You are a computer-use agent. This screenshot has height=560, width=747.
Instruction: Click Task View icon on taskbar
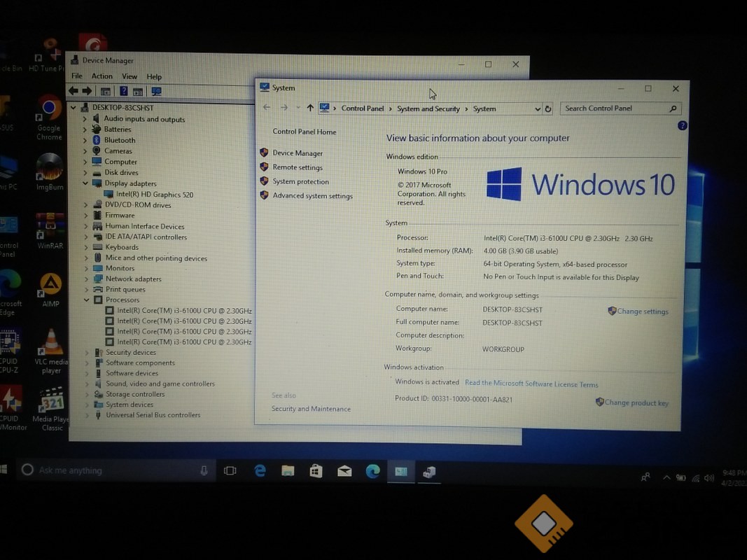tap(230, 471)
